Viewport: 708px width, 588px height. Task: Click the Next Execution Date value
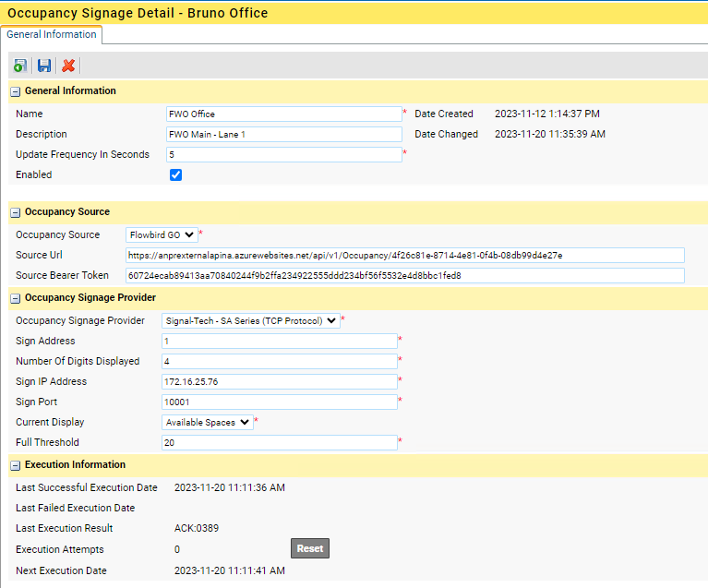(x=229, y=570)
